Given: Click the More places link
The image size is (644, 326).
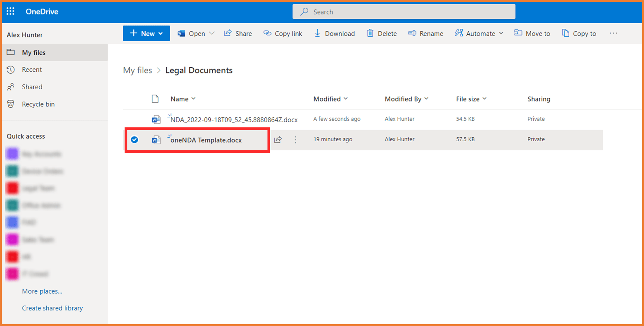Looking at the screenshot, I should (x=42, y=291).
